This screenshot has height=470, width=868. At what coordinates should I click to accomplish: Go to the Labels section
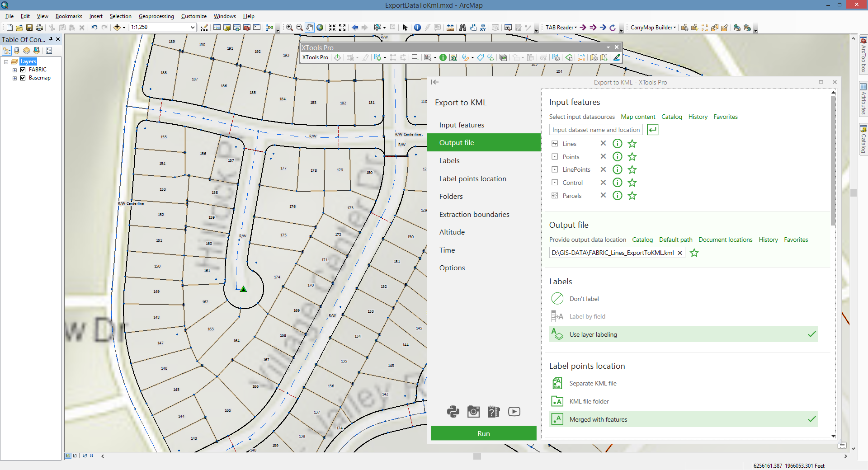(x=449, y=161)
